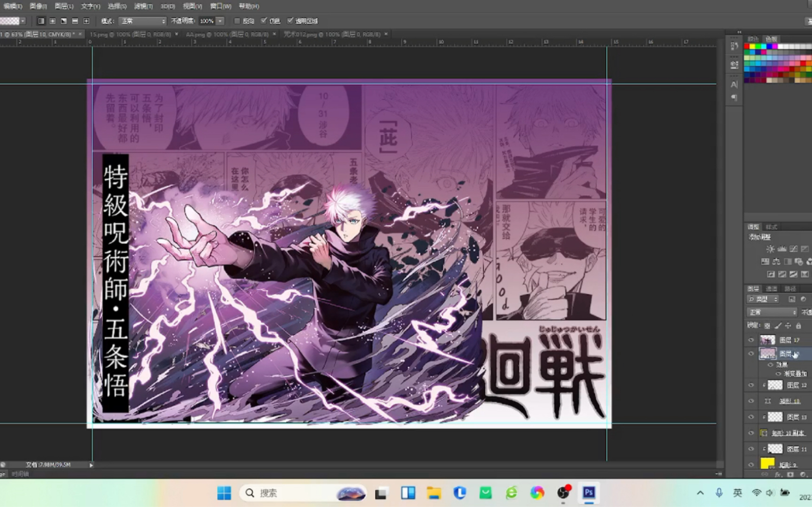Screen dimensions: 812x507
Task: Select the 图层 17 layer thumbnail
Action: (x=767, y=340)
